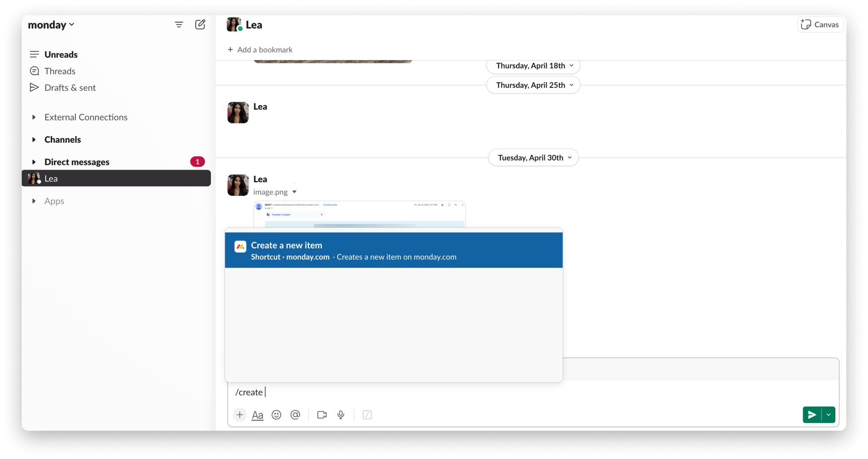Viewport: 868px width, 459px height.
Task: Open Thursday, April 18th date dropdown
Action: click(x=533, y=66)
